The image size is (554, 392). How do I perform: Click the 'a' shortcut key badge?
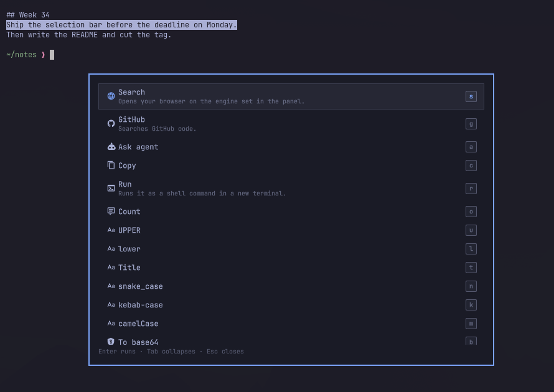471,147
